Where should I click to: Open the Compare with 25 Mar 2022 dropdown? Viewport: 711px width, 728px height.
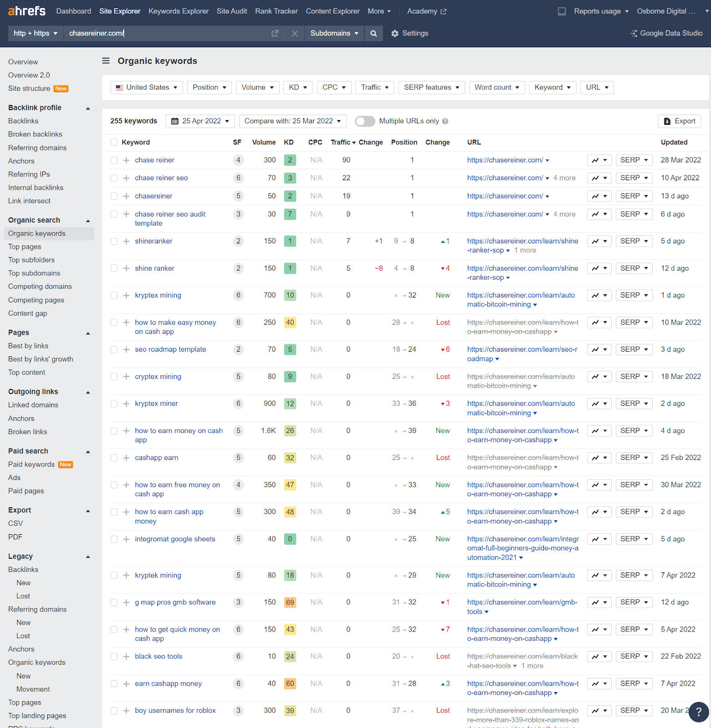(x=293, y=121)
